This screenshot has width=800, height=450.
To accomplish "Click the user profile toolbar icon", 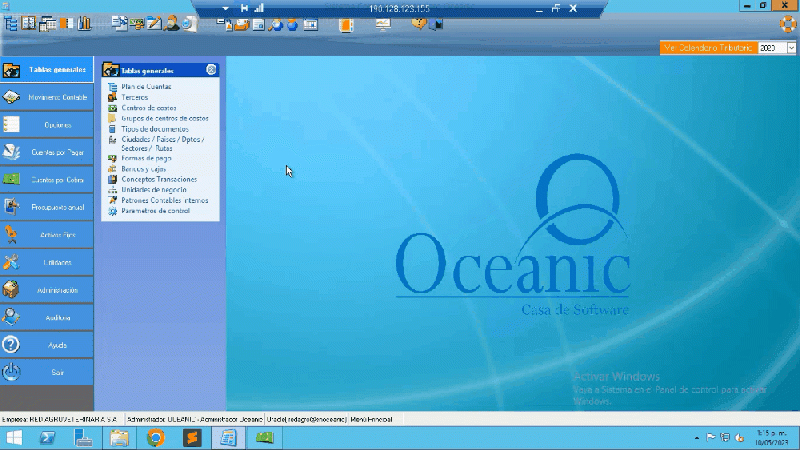I will (x=172, y=22).
